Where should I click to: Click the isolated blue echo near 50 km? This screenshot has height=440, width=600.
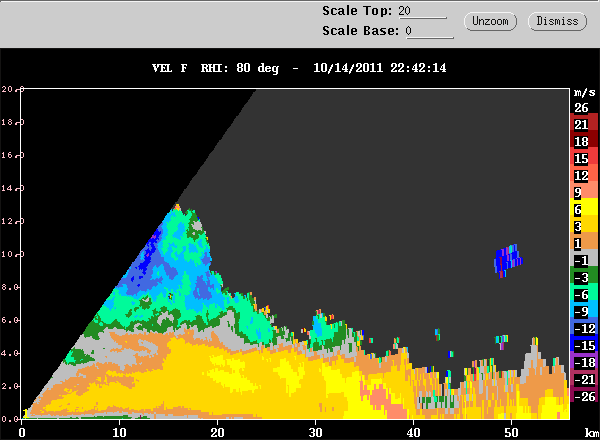coord(508,261)
